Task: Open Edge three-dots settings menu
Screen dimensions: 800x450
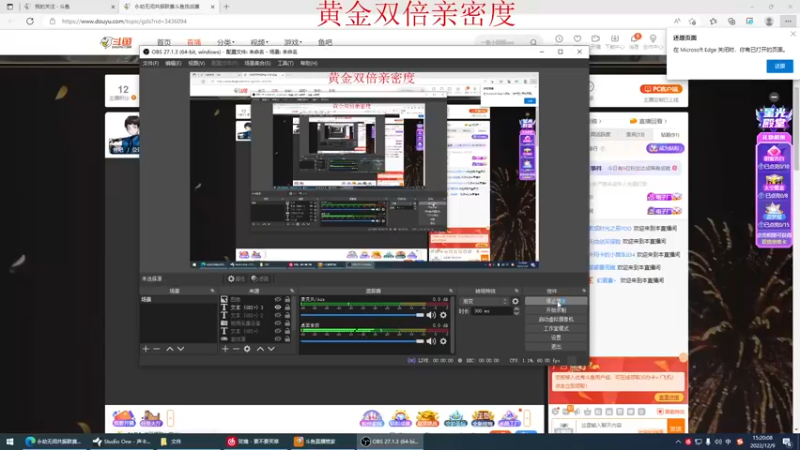Action: 788,21
